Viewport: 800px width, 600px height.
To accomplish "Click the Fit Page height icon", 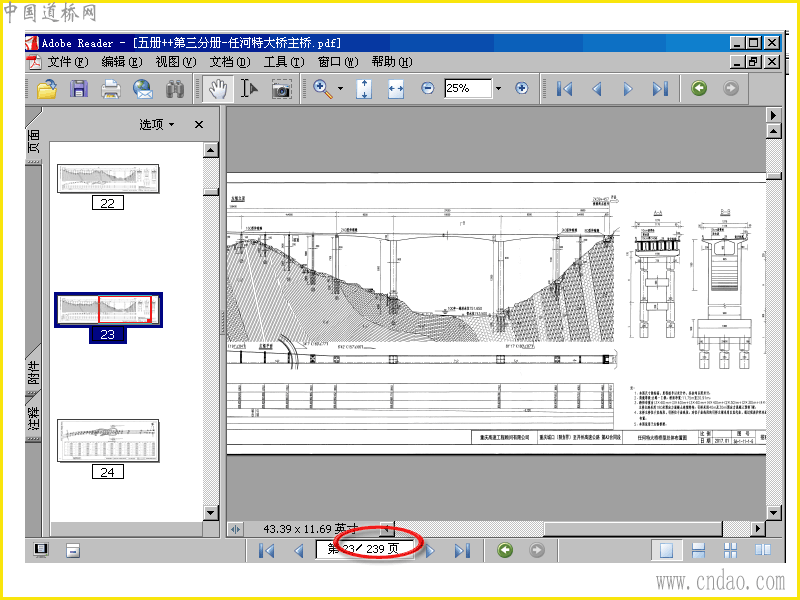I will pyautogui.click(x=364, y=89).
